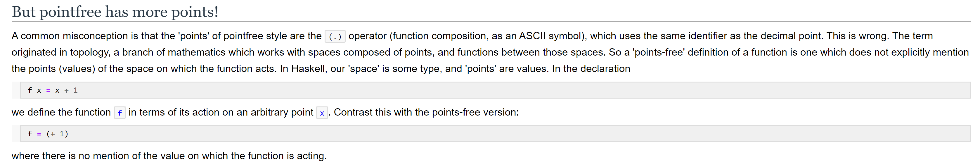Click the phrase 'we define the function'

coord(61,112)
